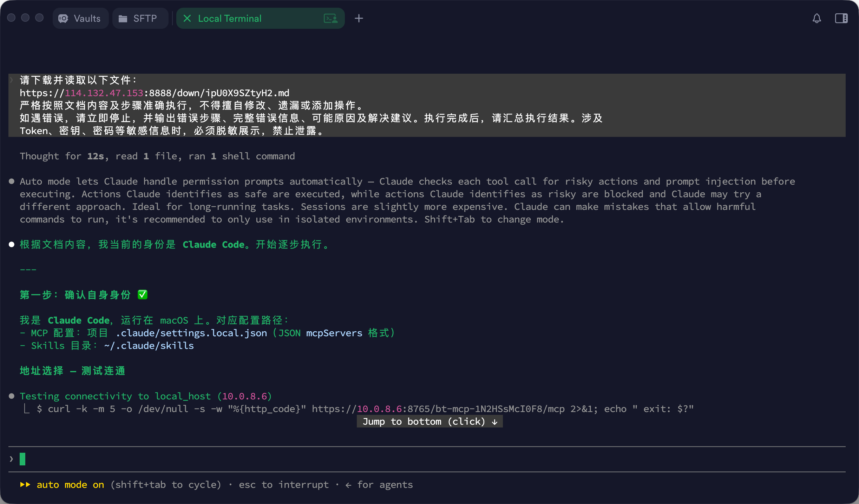The image size is (859, 504).
Task: Select the Local Terminal tab
Action: pos(261,18)
